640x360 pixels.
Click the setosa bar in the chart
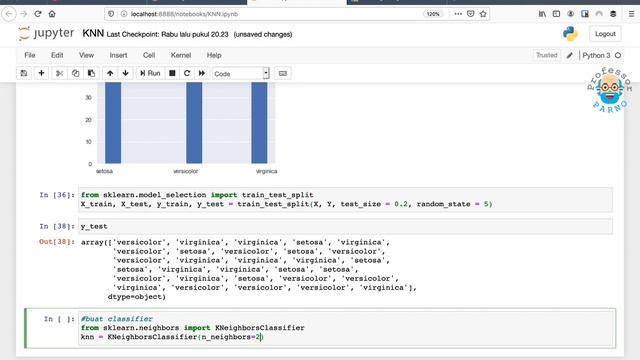[113, 122]
